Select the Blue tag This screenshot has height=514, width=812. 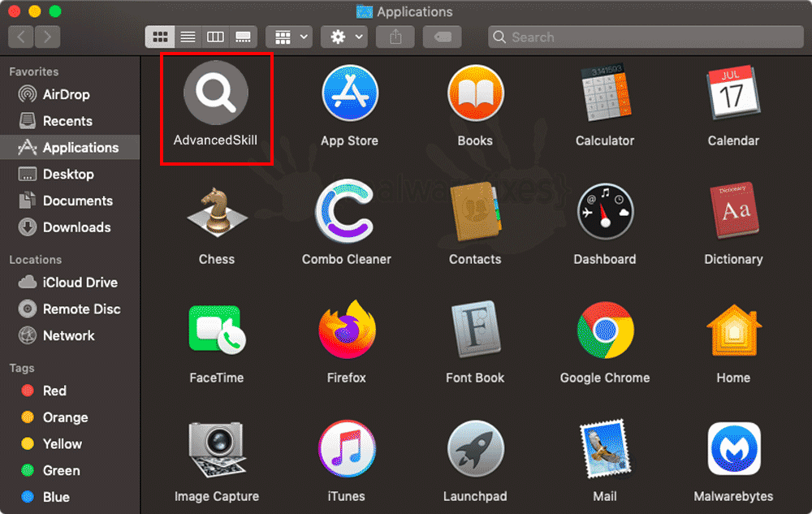(x=70, y=497)
